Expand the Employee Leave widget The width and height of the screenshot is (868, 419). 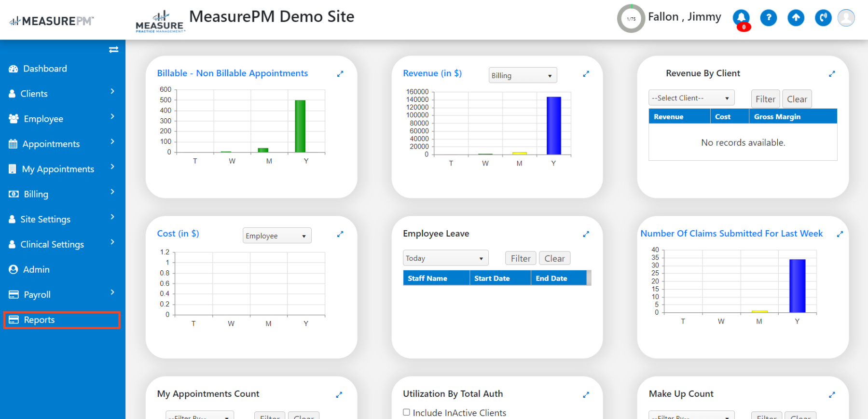tap(586, 234)
